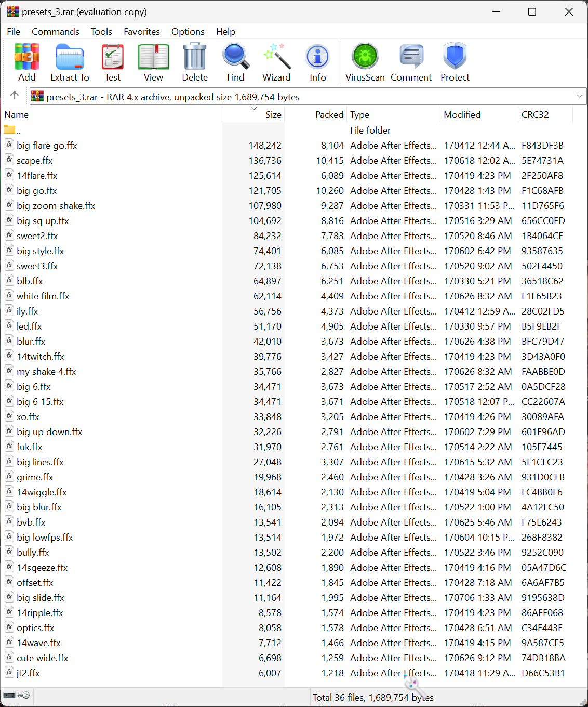
Task: Select grime.ffx in the list
Action: (x=35, y=477)
